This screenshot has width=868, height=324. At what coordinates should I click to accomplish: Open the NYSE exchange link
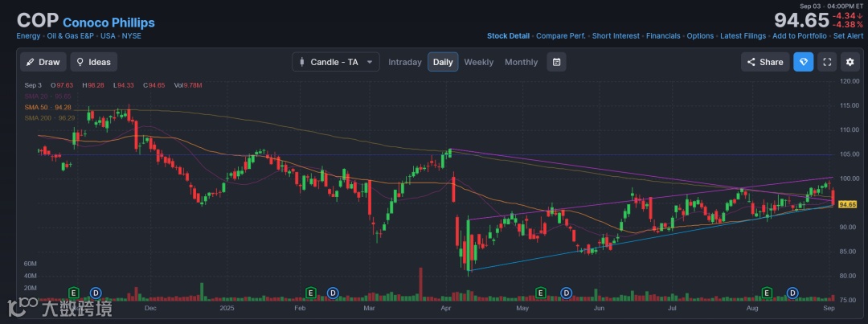[x=132, y=36]
